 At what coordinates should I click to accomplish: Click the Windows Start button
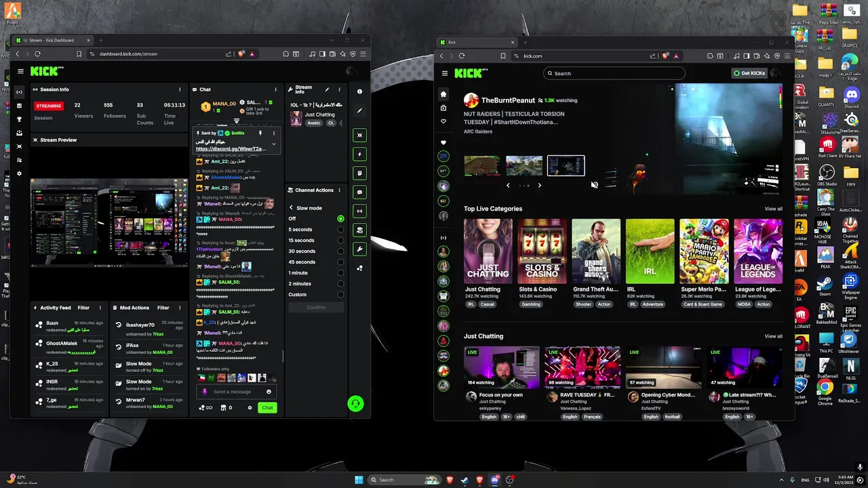coord(359,480)
